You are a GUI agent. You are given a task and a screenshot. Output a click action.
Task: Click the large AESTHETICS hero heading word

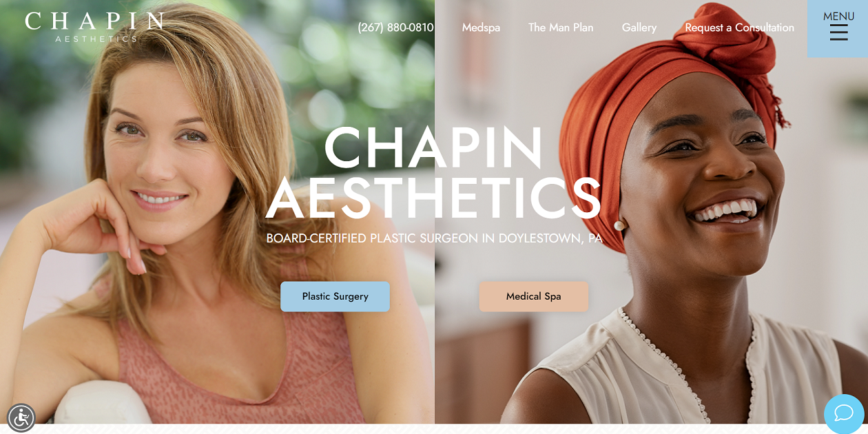click(x=434, y=198)
